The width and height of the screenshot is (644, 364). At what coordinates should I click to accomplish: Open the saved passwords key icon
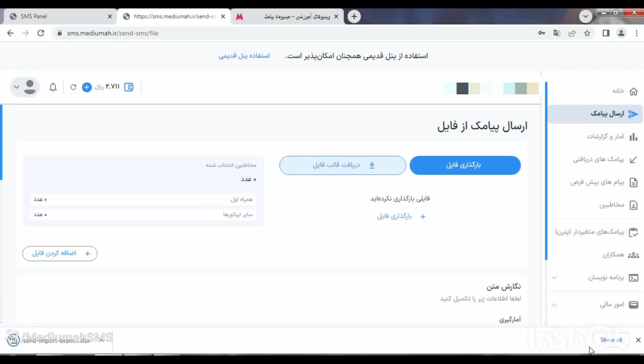point(542,33)
